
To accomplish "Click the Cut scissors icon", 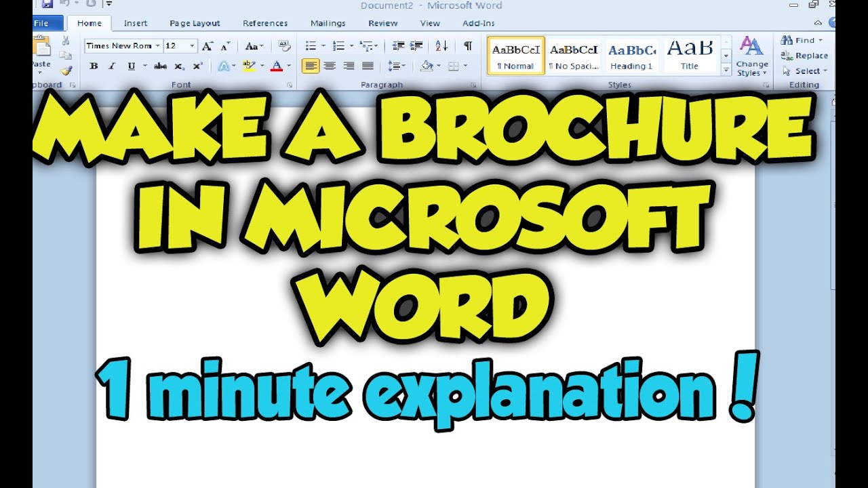I will [x=66, y=41].
